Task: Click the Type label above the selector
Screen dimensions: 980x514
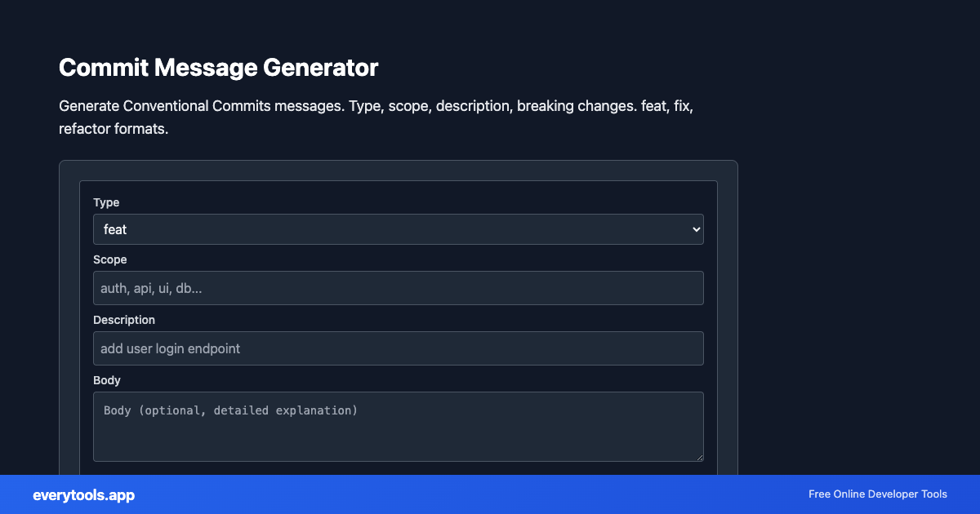Action: pyautogui.click(x=106, y=202)
